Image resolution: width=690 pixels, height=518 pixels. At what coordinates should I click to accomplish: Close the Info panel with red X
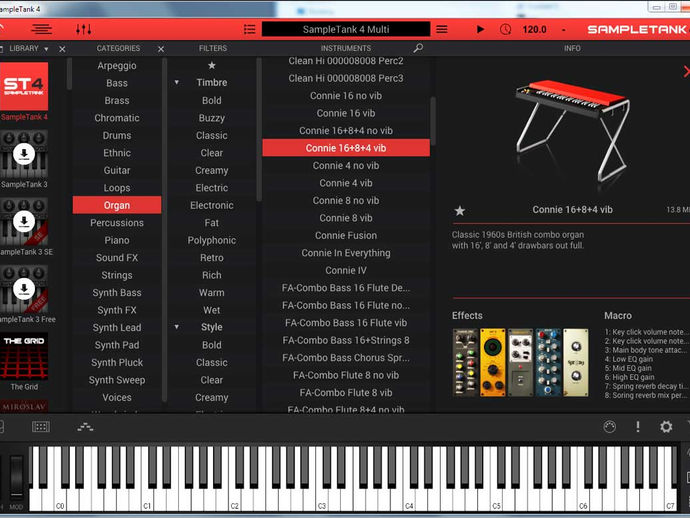pos(686,71)
